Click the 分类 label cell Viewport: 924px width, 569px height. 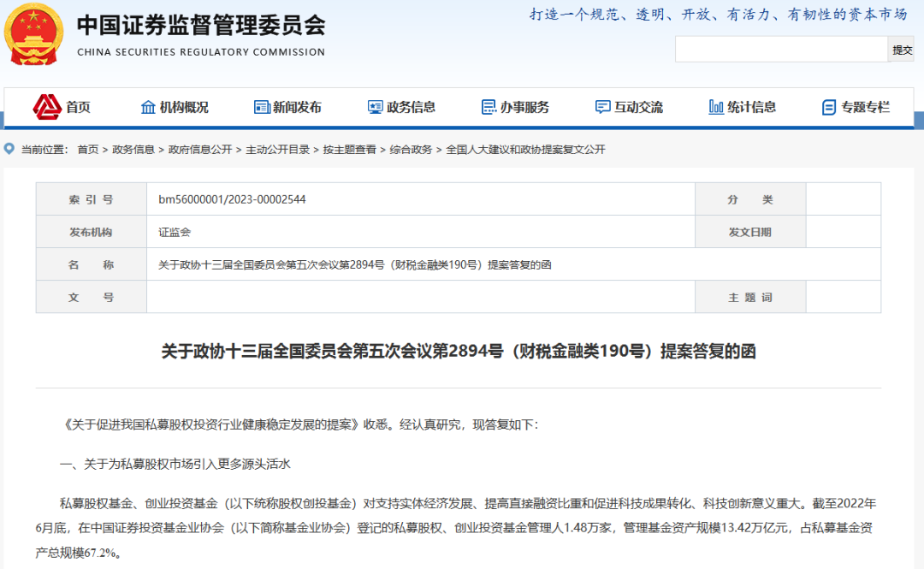point(750,199)
